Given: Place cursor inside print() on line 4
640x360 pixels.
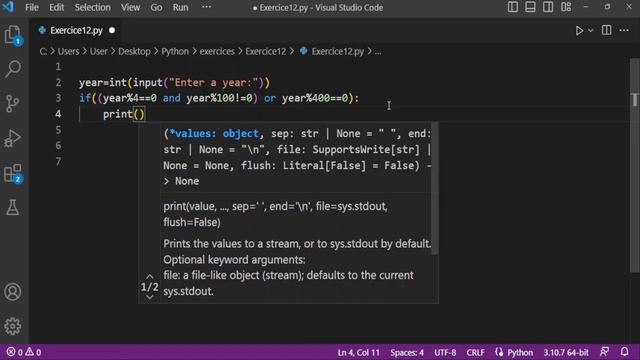Looking at the screenshot, I should [x=139, y=114].
